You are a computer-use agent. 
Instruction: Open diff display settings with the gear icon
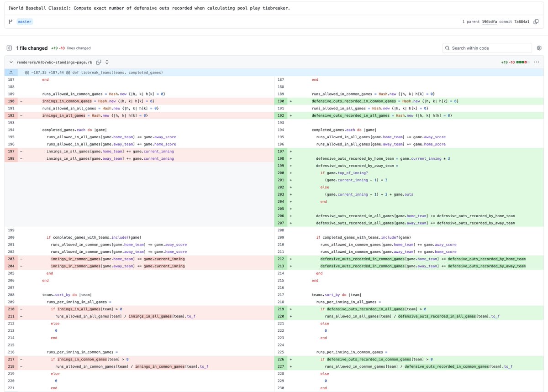(539, 47)
